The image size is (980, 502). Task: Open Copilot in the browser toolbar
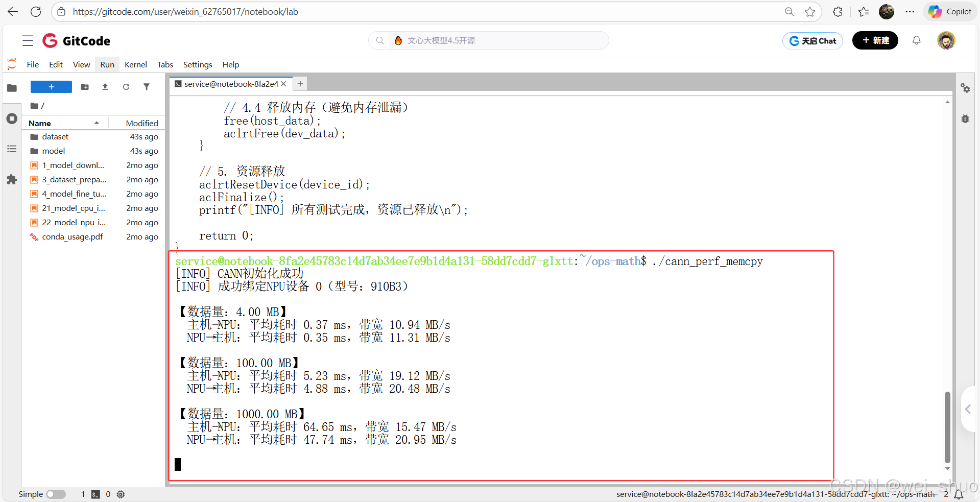(x=950, y=11)
